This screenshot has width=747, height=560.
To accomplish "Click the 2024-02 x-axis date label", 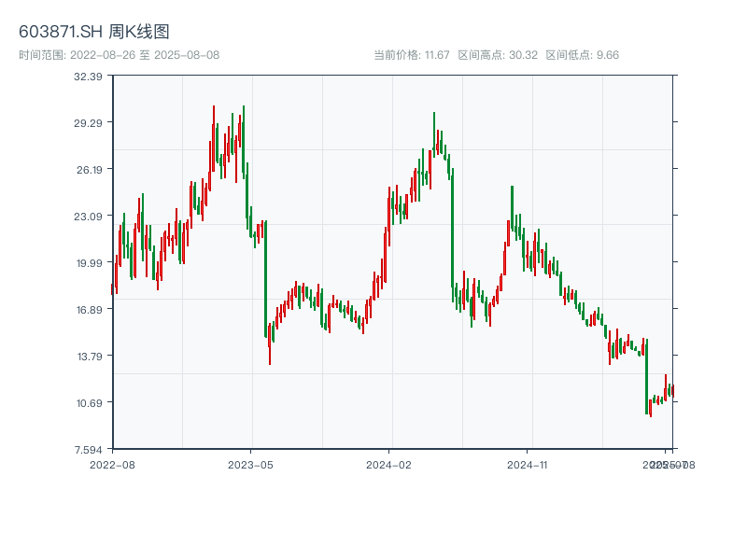I will pyautogui.click(x=389, y=464).
